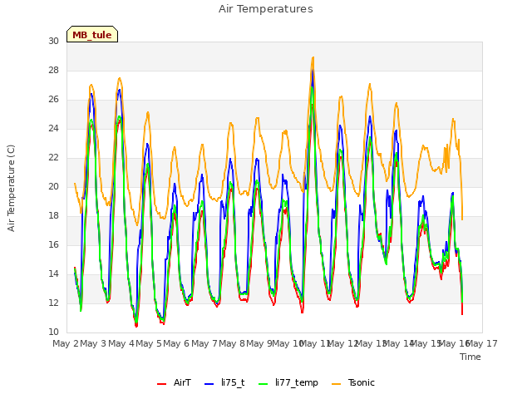Viewport: 532px width, 399px height.
Task: Click the li77_temp legend entry
Action: pyautogui.click(x=288, y=382)
